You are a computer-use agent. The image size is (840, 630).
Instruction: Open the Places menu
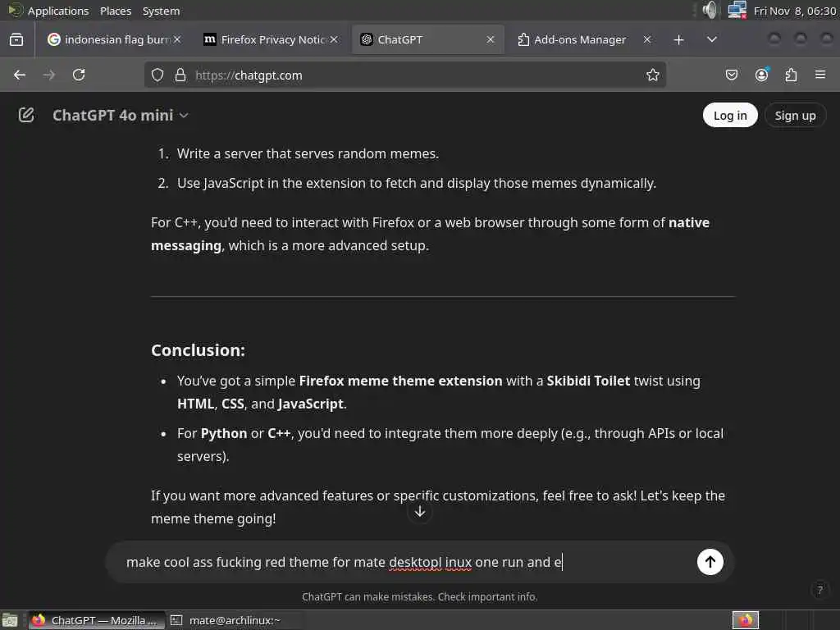point(115,11)
